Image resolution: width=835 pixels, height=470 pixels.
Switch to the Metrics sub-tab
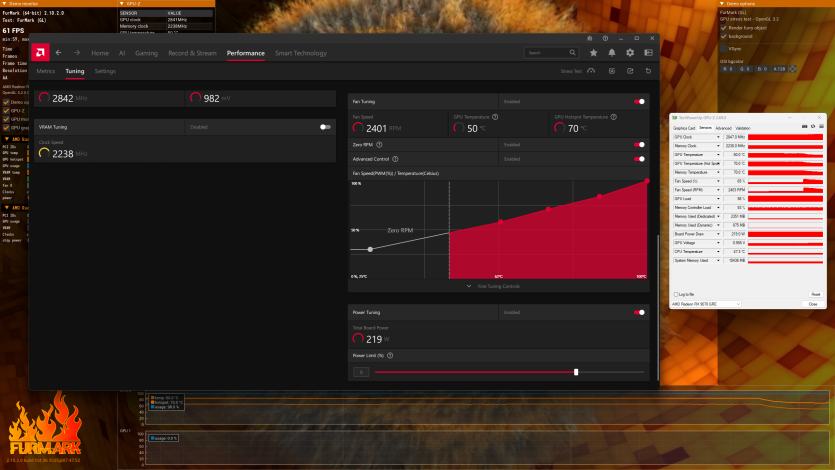46,71
